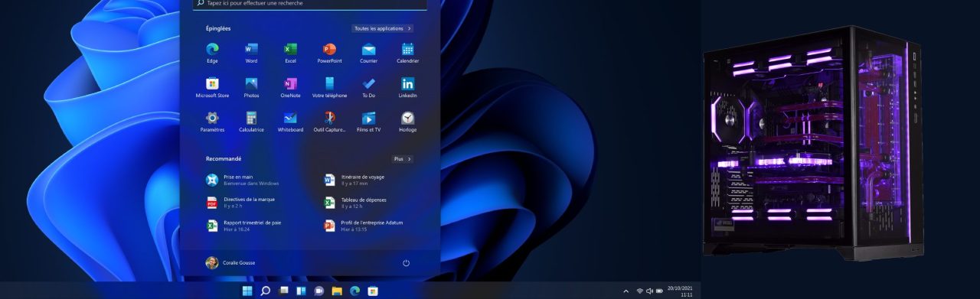Viewport: 980px width, 299px height.
Task: Open 'Directives de la marque' PDF
Action: (240, 203)
